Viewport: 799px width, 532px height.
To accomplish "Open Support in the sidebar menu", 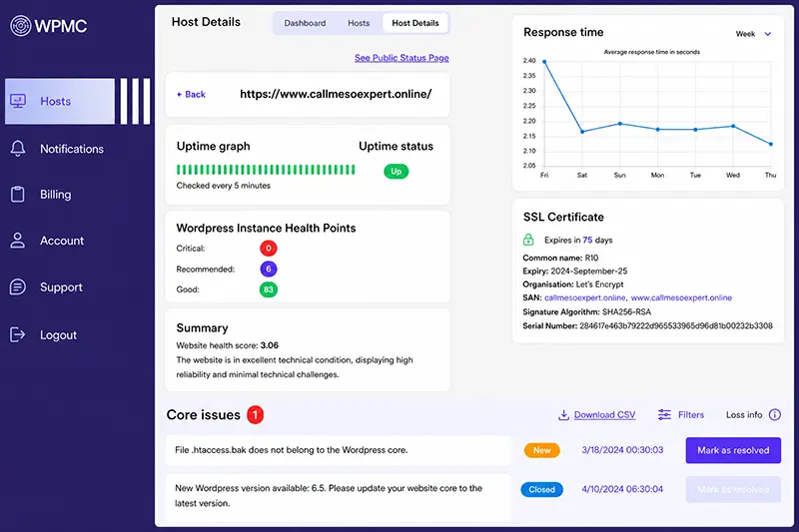I will coord(61,287).
